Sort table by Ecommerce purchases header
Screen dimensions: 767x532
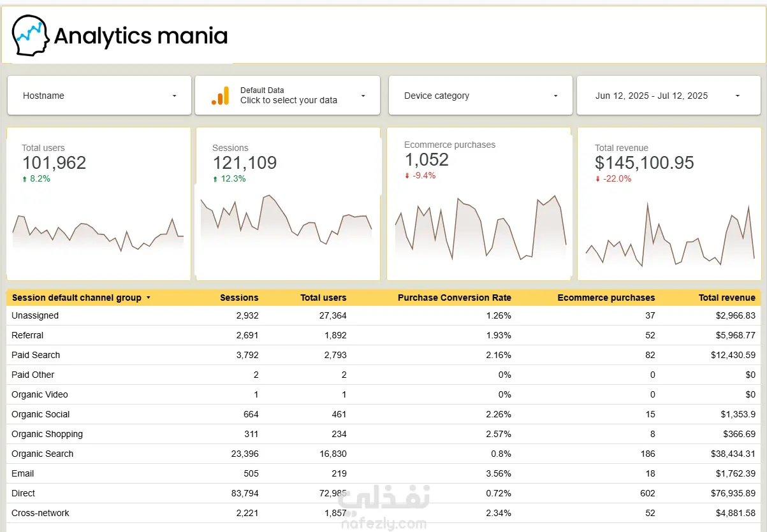(x=606, y=298)
